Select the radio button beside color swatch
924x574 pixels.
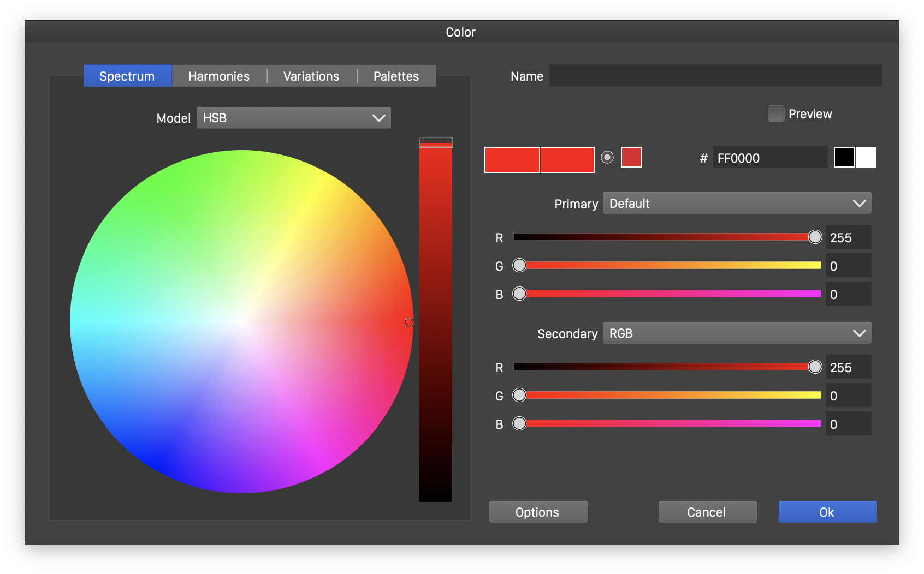pos(607,157)
